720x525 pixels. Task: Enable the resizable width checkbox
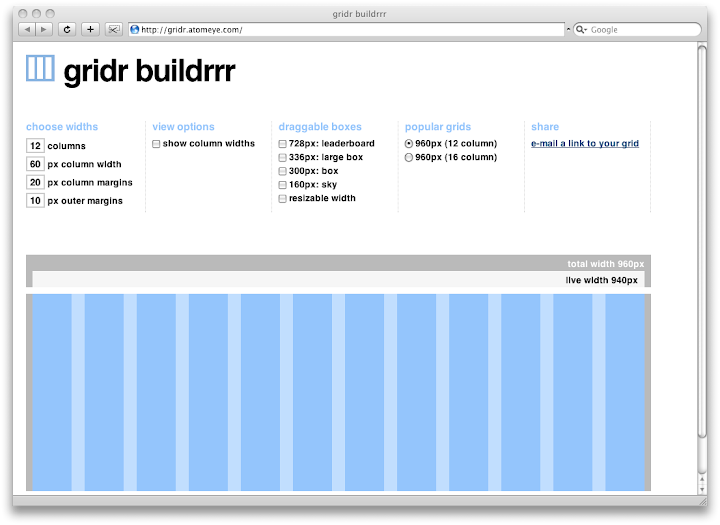(x=282, y=198)
